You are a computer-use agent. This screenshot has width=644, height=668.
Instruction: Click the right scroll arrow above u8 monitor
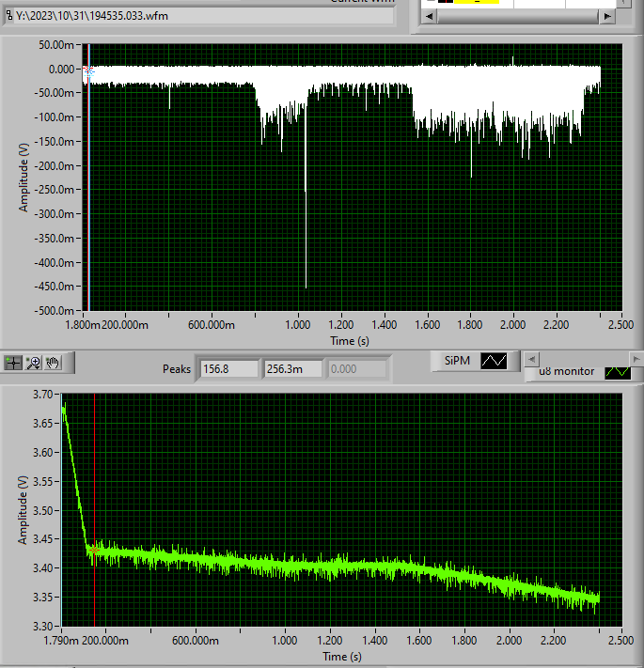(x=636, y=359)
